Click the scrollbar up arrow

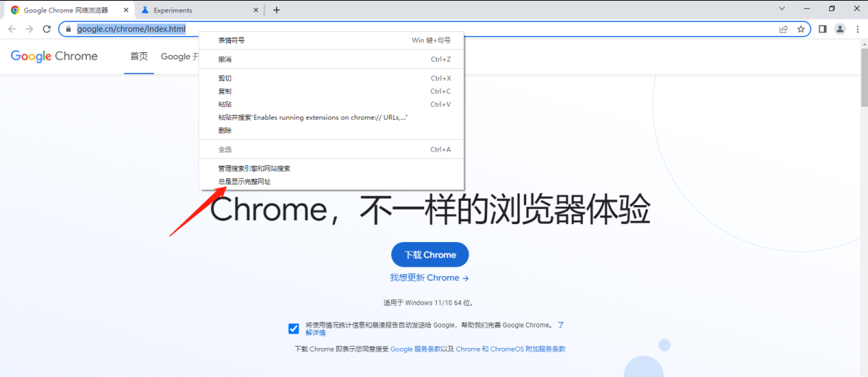(x=864, y=43)
